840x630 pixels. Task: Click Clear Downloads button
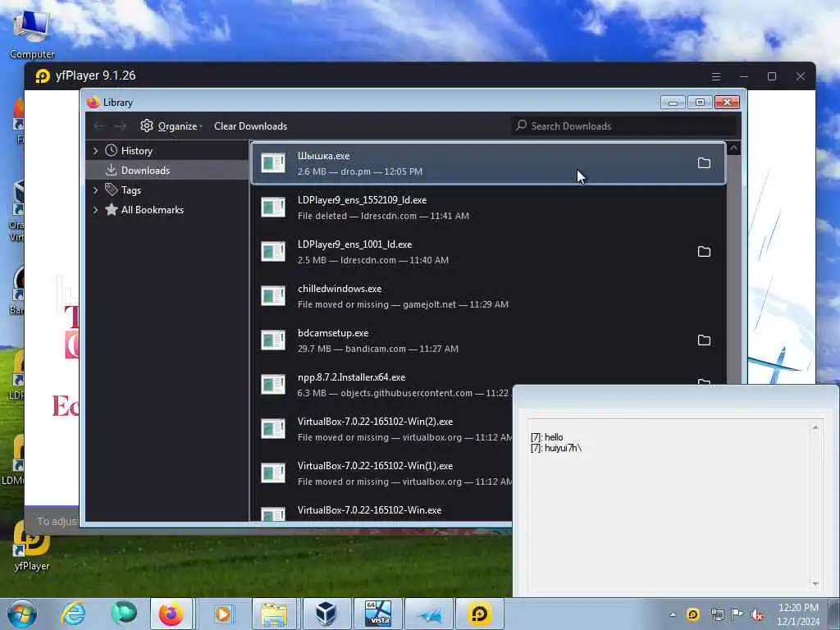pos(251,126)
